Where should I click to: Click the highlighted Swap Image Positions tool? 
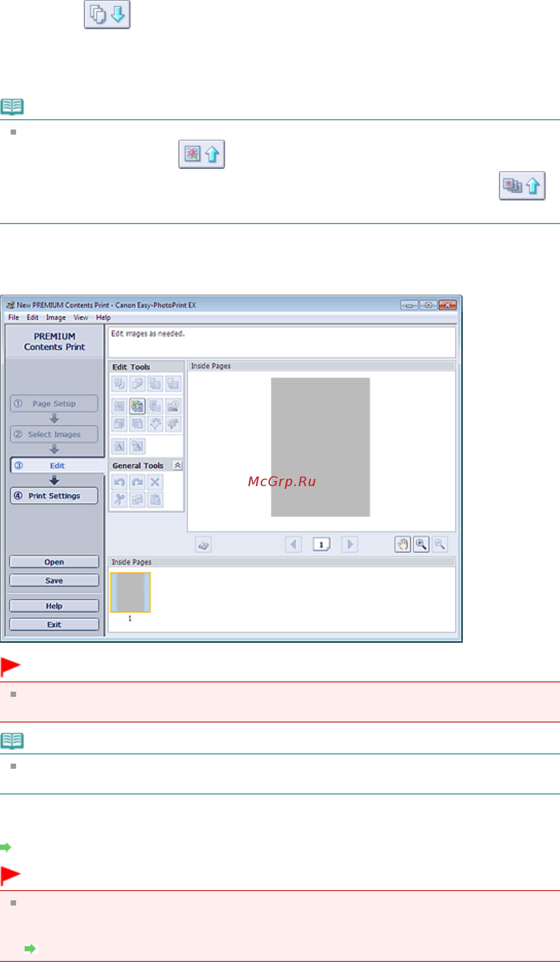(x=137, y=406)
